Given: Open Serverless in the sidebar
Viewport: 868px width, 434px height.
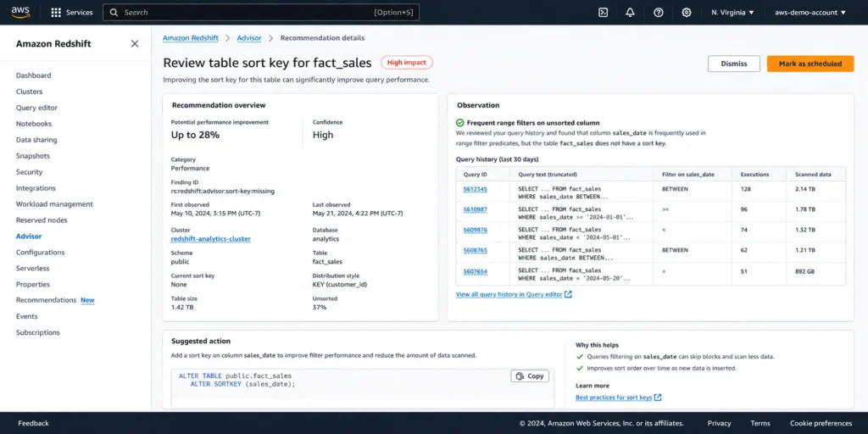Looking at the screenshot, I should 33,268.
